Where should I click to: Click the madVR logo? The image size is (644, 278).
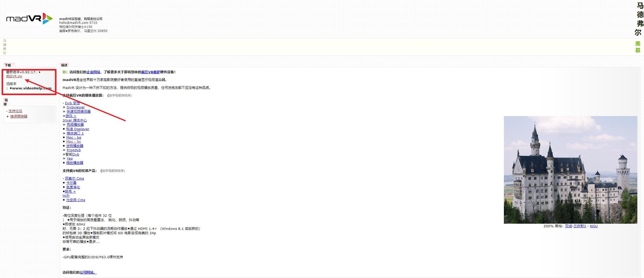[x=29, y=19]
